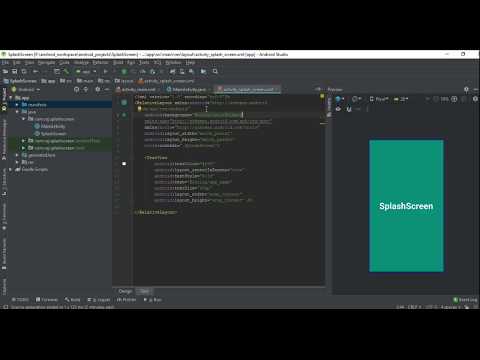This screenshot has height=360, width=480.
Task: Click the design surface layers icon in Preview
Action: pyautogui.click(x=339, y=99)
